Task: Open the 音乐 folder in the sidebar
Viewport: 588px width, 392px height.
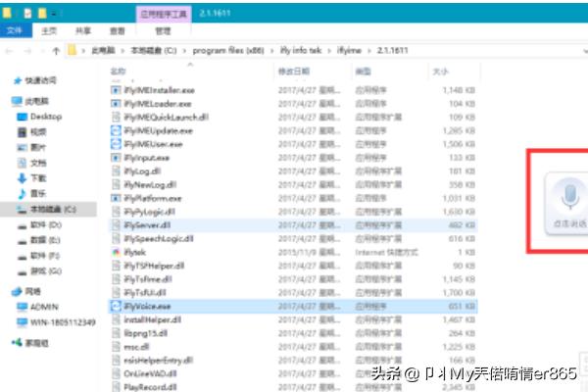Action: click(38, 194)
